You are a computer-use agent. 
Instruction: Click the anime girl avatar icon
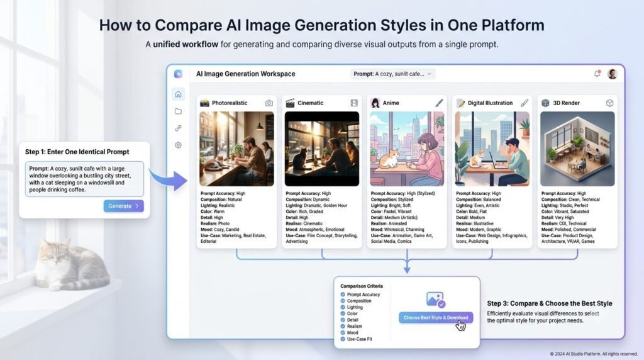pyautogui.click(x=375, y=103)
